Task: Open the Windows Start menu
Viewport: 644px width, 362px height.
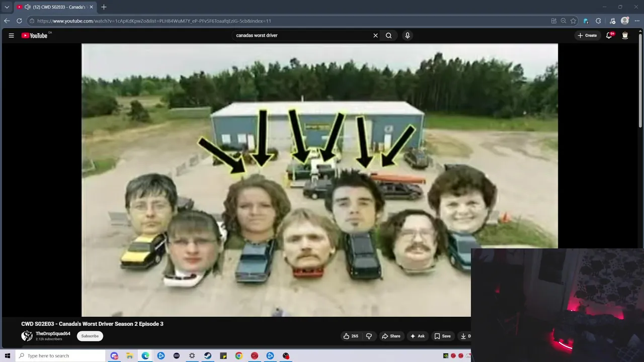Action: point(8,356)
